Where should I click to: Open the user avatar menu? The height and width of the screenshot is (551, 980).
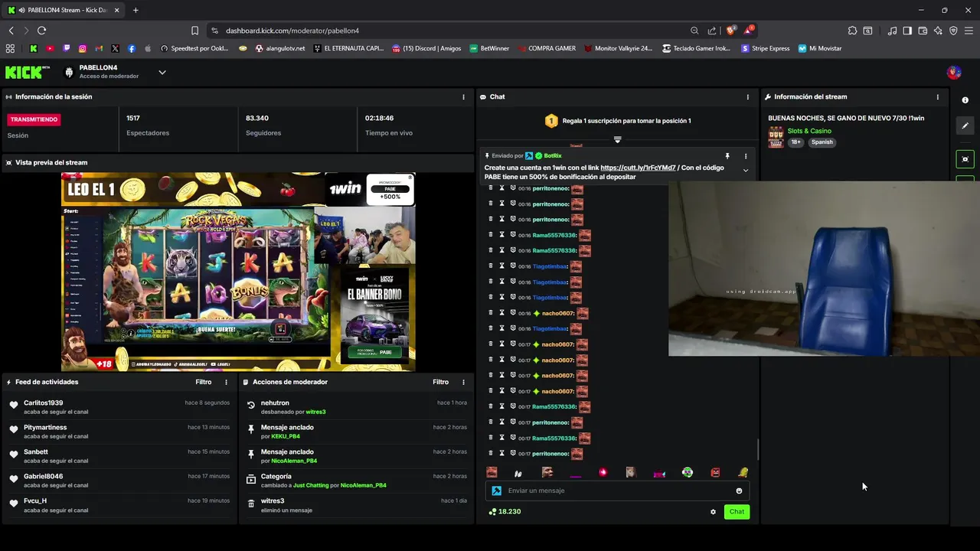point(954,73)
